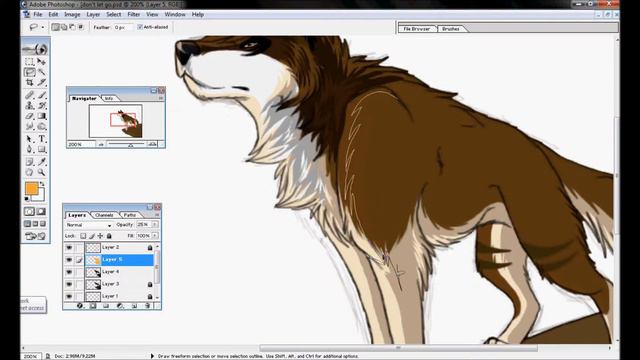Image resolution: width=640 pixels, height=360 pixels.
Task: Click the Feather input field
Action: [123, 27]
